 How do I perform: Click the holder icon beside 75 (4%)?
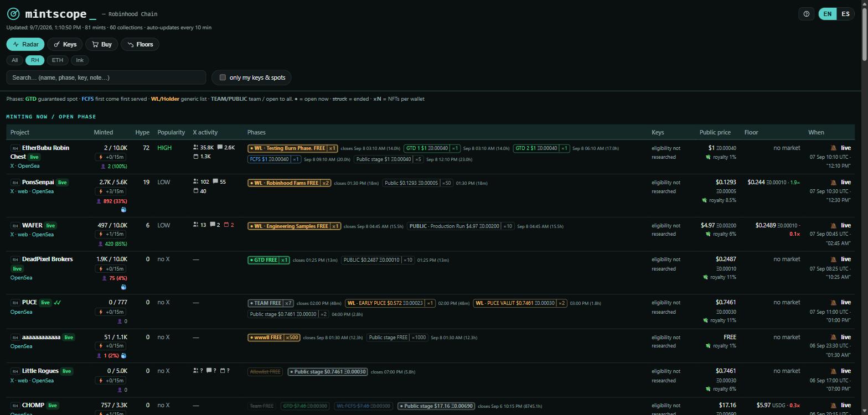[x=104, y=278]
